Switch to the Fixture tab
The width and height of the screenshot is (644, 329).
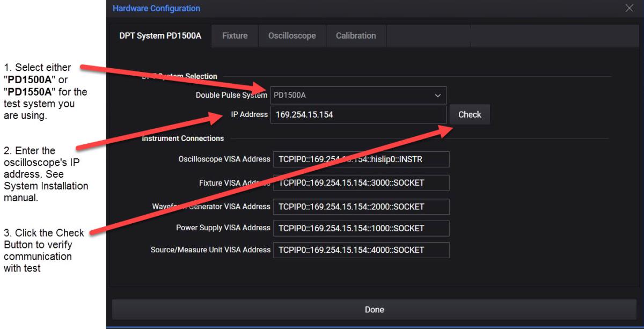(235, 35)
